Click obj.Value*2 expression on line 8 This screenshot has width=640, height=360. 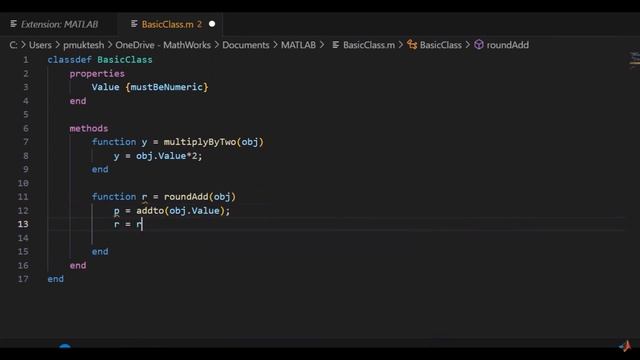click(x=167, y=156)
